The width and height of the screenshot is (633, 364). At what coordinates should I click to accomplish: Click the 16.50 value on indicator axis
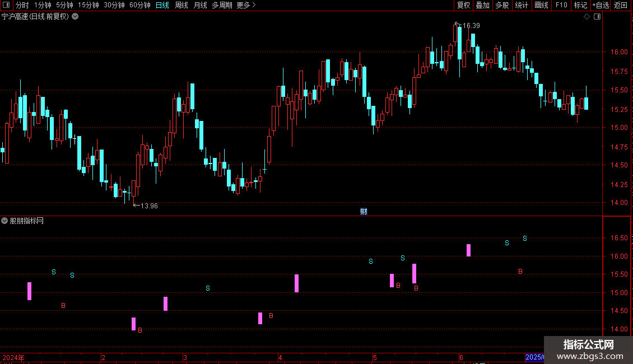pyautogui.click(x=619, y=237)
